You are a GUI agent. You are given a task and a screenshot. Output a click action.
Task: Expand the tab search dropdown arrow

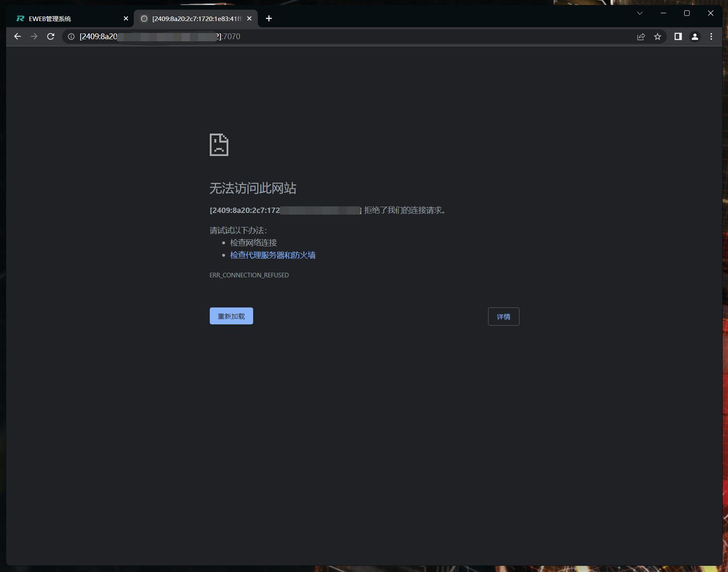[640, 13]
